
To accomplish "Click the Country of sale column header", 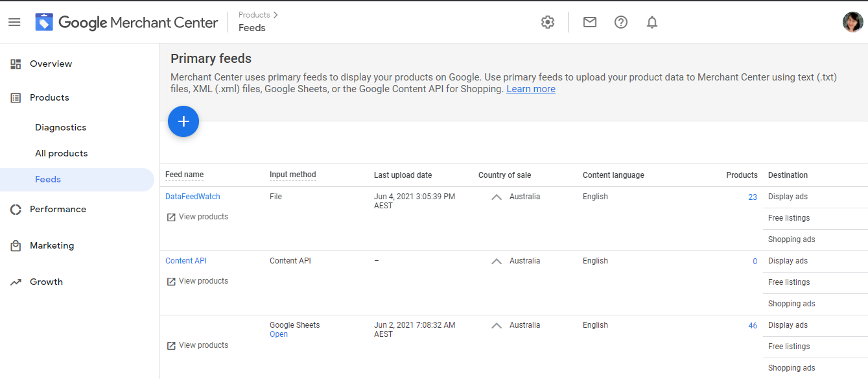I will pyautogui.click(x=504, y=175).
